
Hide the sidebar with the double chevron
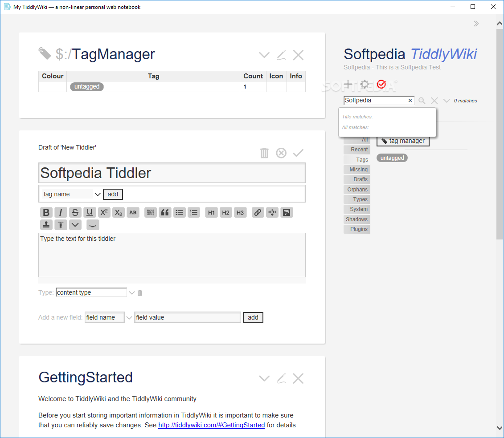476,24
